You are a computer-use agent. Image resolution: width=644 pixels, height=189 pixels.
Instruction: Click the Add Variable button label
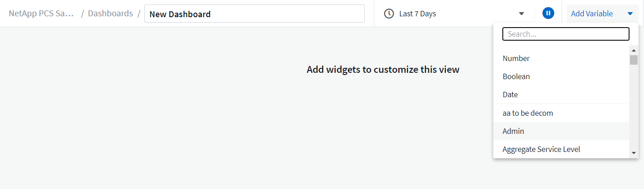pos(592,14)
